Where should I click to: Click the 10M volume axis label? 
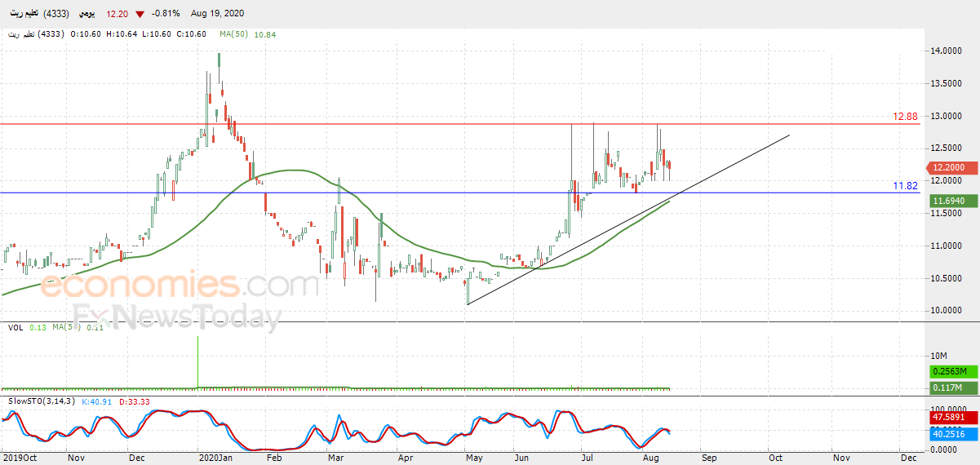pyautogui.click(x=938, y=357)
